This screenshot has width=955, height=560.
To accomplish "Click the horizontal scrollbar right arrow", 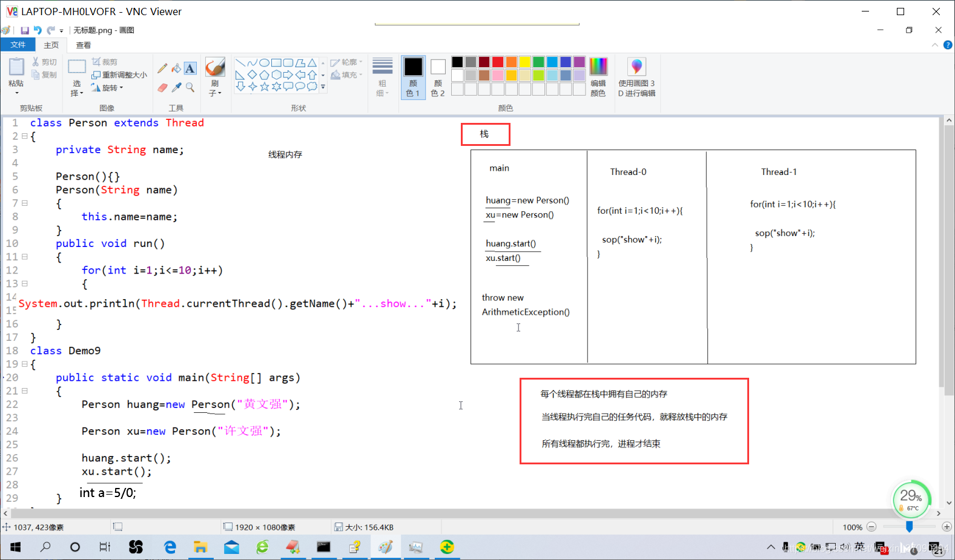I will coord(939,513).
